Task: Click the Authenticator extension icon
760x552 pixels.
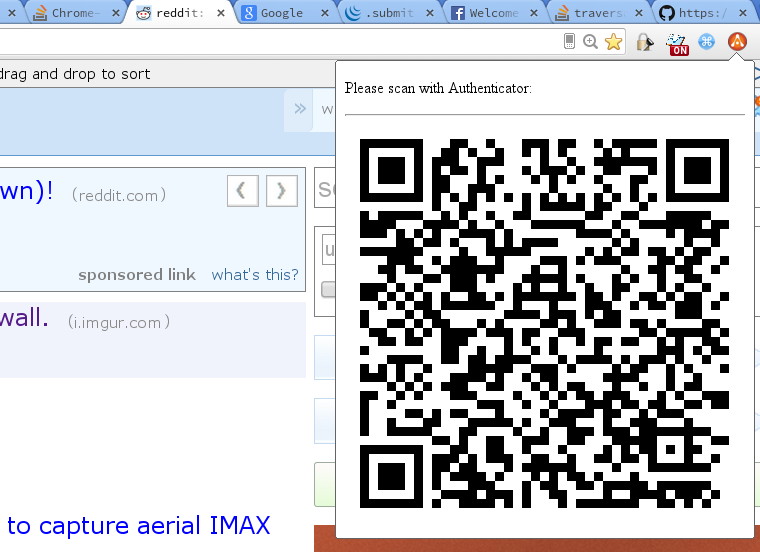Action: point(737,42)
